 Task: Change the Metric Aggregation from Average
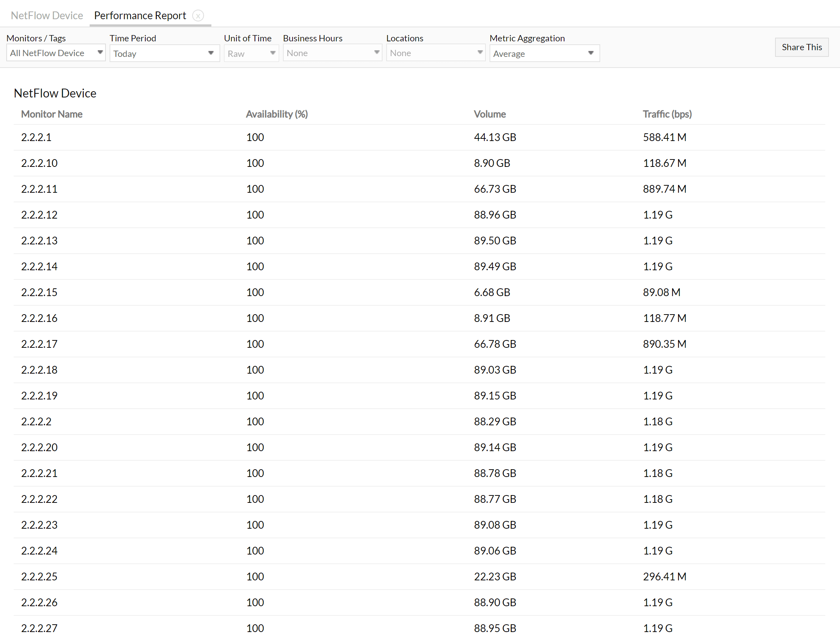tap(544, 53)
